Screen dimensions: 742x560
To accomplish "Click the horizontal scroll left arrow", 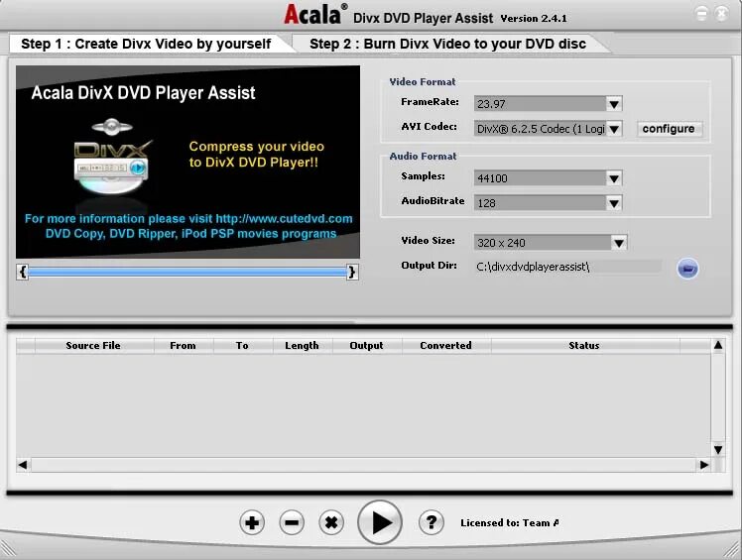I will coord(22,465).
